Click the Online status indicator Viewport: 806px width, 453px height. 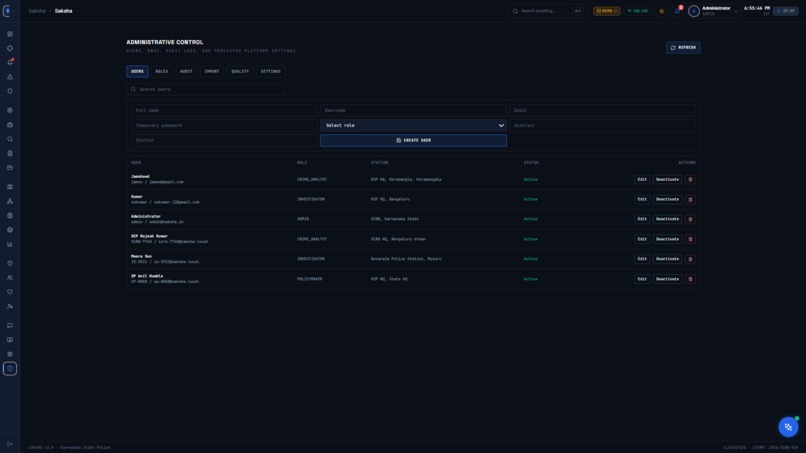(x=637, y=11)
